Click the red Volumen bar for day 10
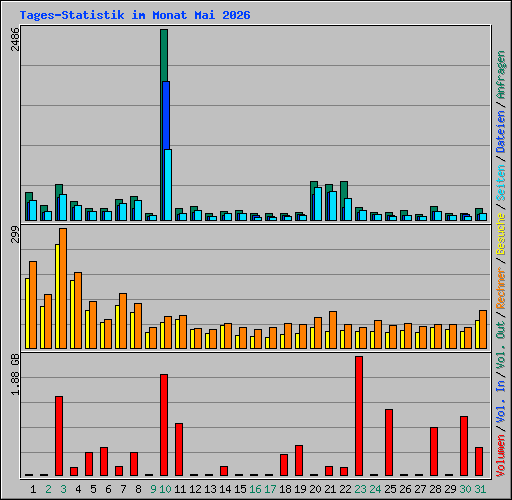Image resolution: width=512 pixels, height=500 pixels. coord(164,425)
